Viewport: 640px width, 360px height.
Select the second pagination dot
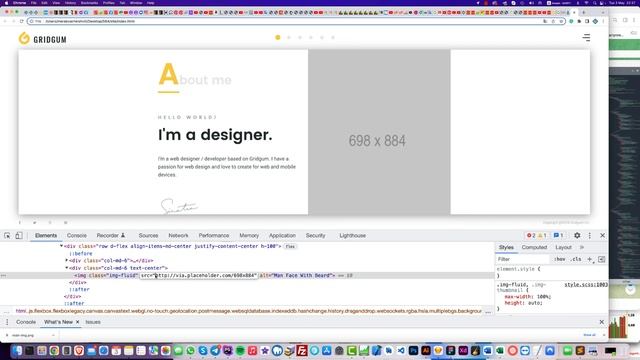(x=289, y=38)
